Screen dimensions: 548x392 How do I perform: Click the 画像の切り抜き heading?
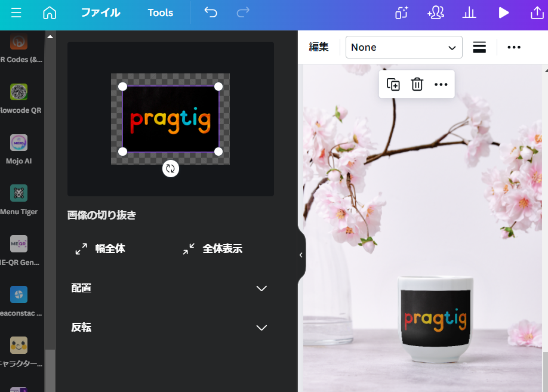101,215
